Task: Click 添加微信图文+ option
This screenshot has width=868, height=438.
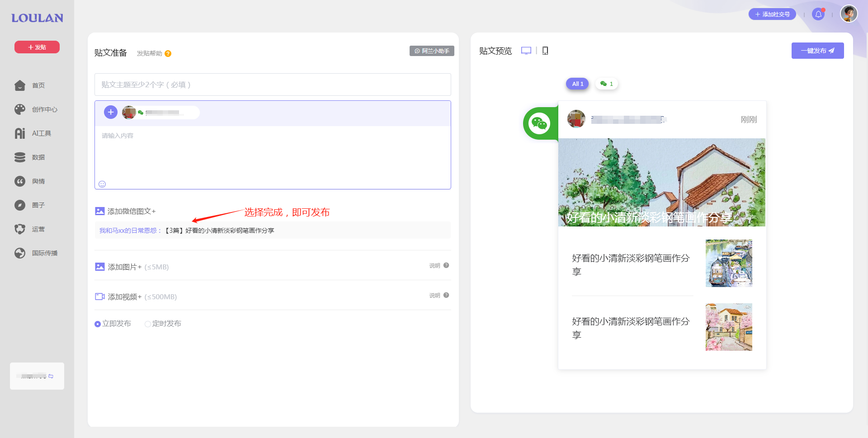Action: (x=132, y=211)
